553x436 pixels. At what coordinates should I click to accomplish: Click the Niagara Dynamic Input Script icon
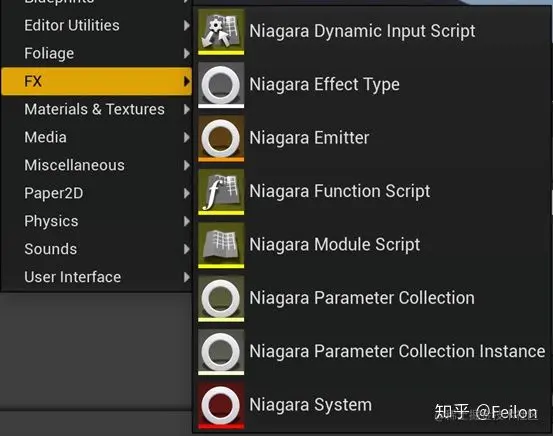pos(221,31)
